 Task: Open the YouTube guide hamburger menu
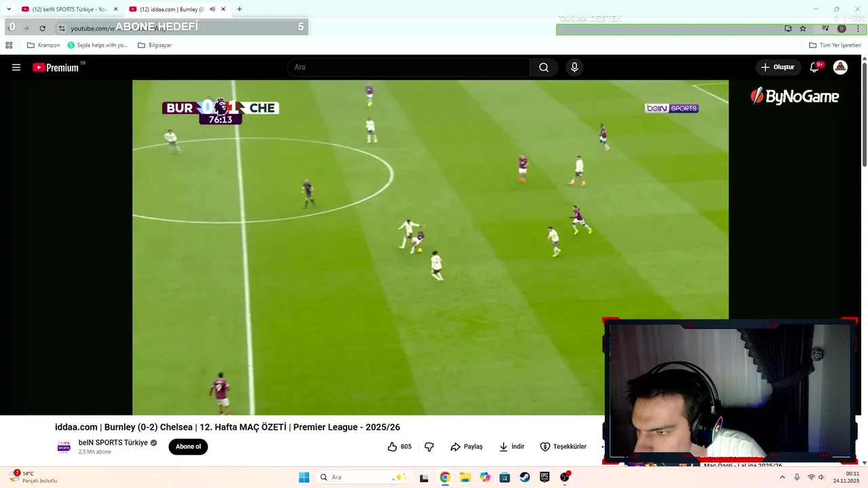tap(16, 67)
